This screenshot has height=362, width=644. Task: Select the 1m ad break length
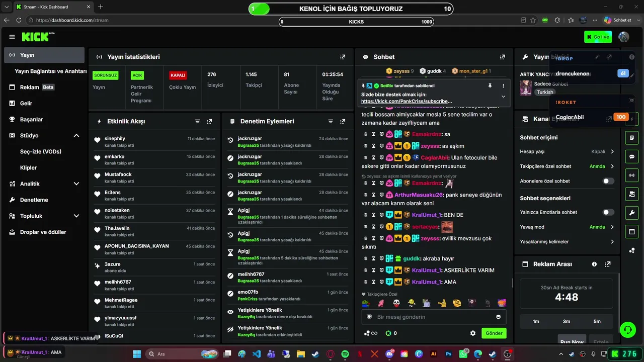[536, 321]
